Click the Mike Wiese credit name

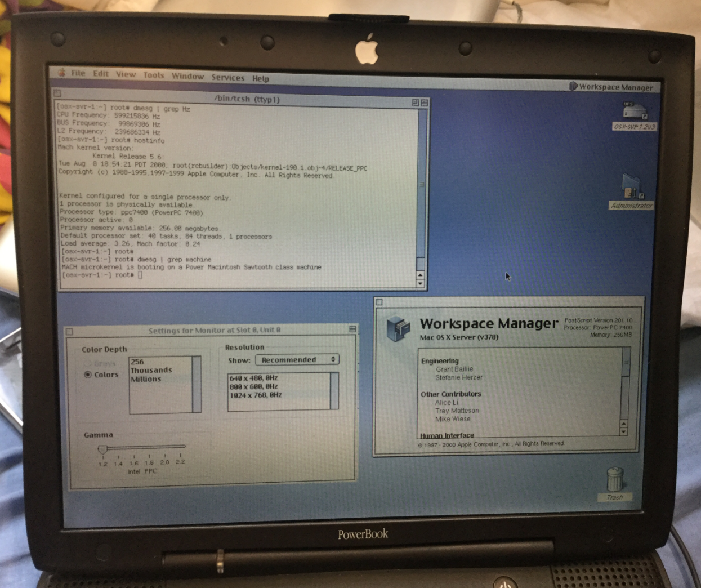tap(453, 419)
